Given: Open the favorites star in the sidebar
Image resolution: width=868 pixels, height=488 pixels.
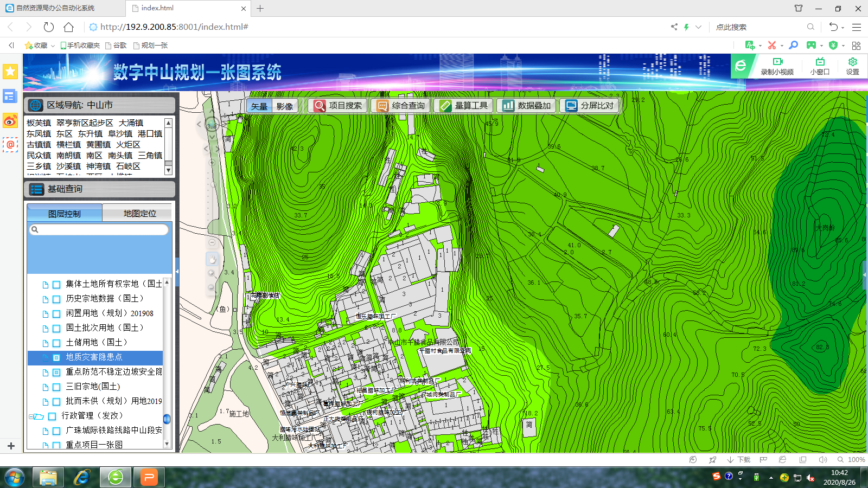Looking at the screenshot, I should coord(10,71).
